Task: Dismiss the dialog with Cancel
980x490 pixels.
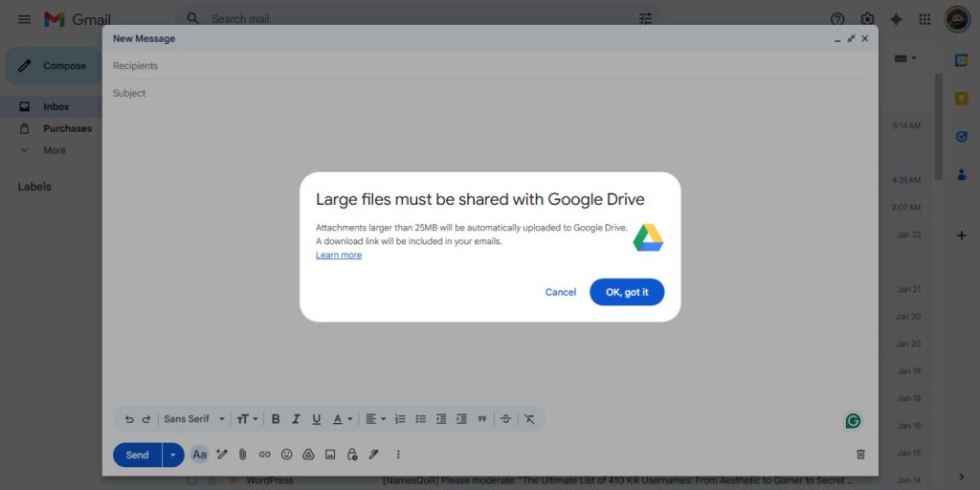Action: pyautogui.click(x=561, y=292)
